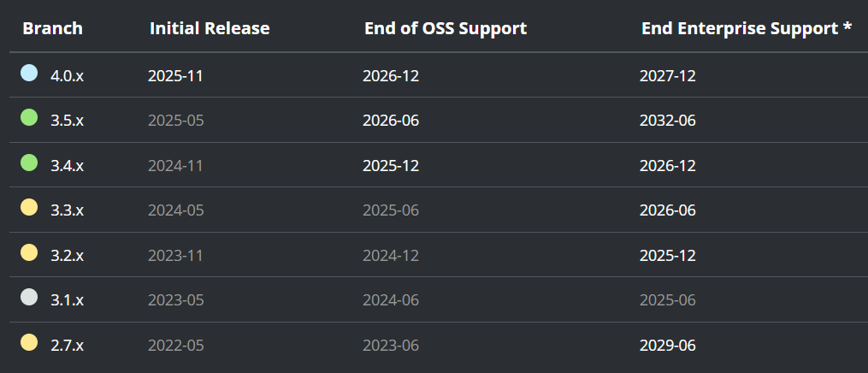Click the End of OSS Support header

click(x=446, y=29)
